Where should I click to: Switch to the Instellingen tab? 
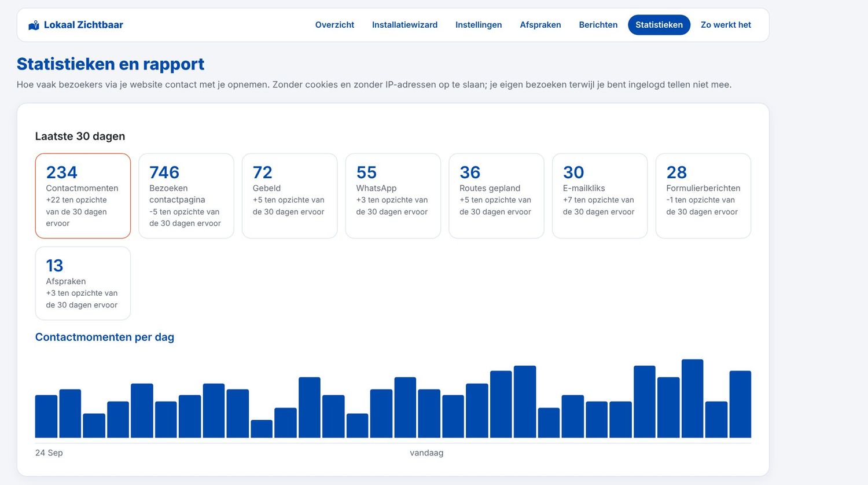point(479,25)
